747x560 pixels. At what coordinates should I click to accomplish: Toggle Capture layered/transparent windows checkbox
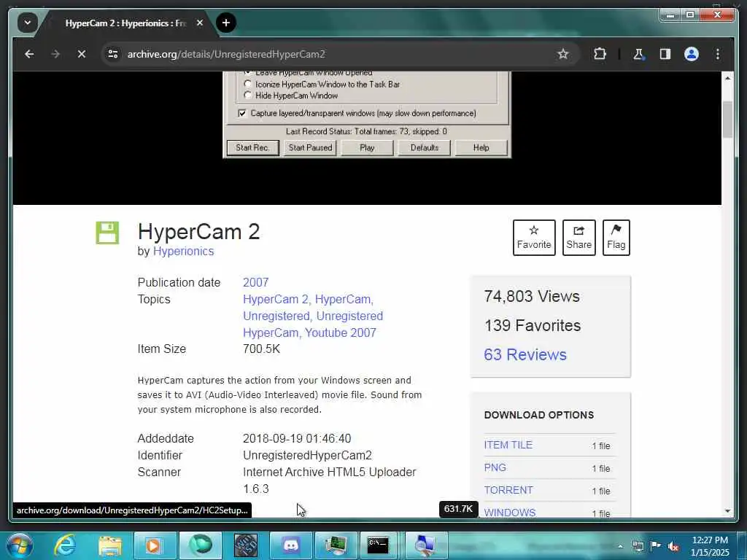(242, 113)
